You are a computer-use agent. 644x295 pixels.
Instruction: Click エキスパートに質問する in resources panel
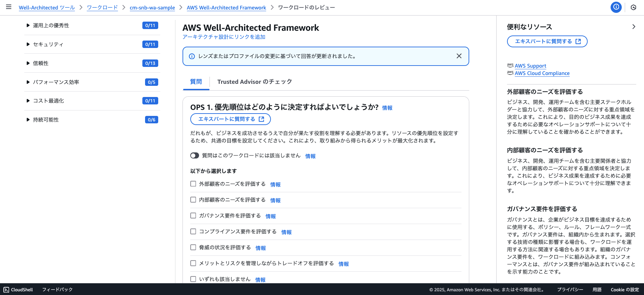(x=547, y=41)
